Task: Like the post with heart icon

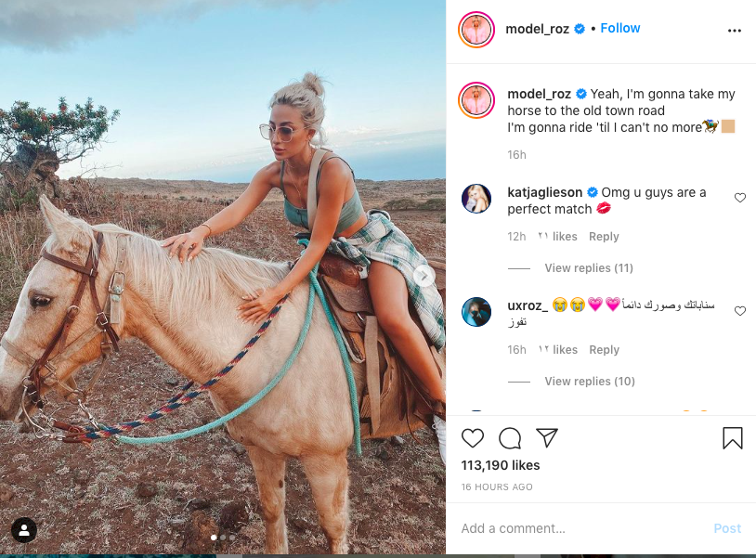Action: tap(473, 438)
